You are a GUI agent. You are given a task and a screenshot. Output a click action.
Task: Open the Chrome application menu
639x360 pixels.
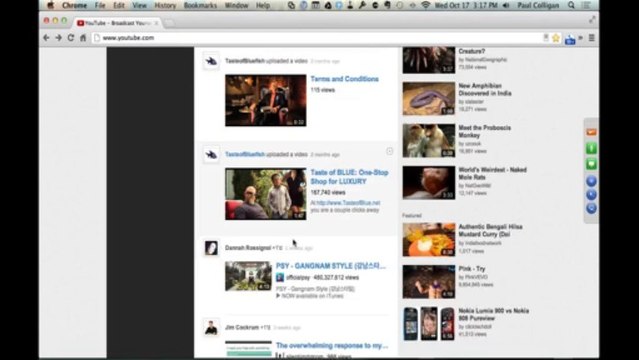point(74,5)
